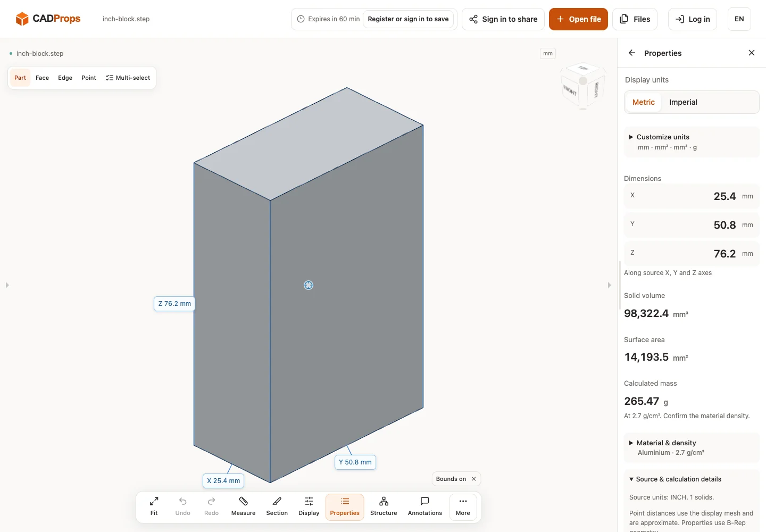Expand the left side panel
The height and width of the screenshot is (532, 766).
pos(7,285)
